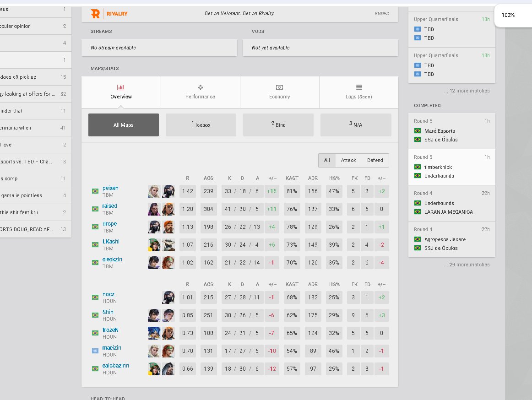Click the Overview bar chart icon
The height and width of the screenshot is (400, 532).
(121, 87)
